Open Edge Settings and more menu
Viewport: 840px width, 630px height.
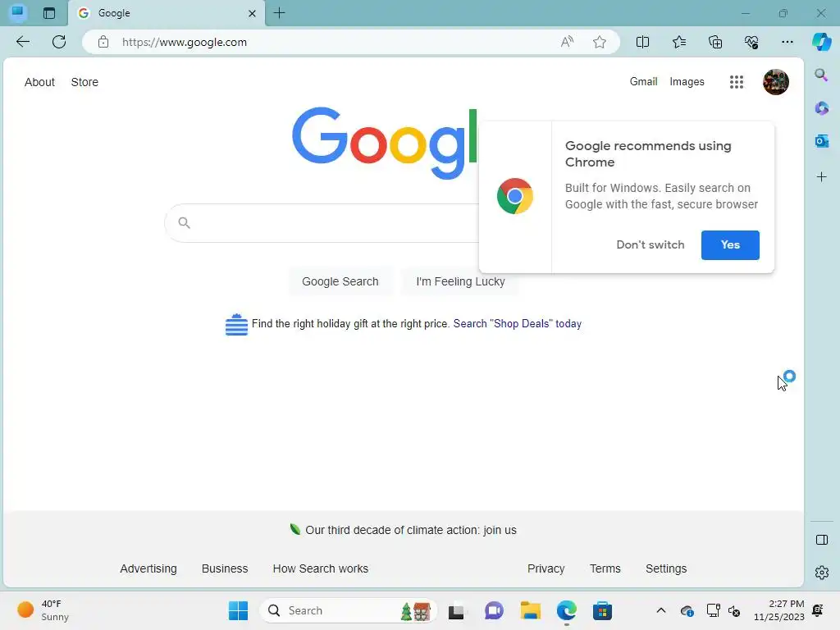tap(787, 42)
